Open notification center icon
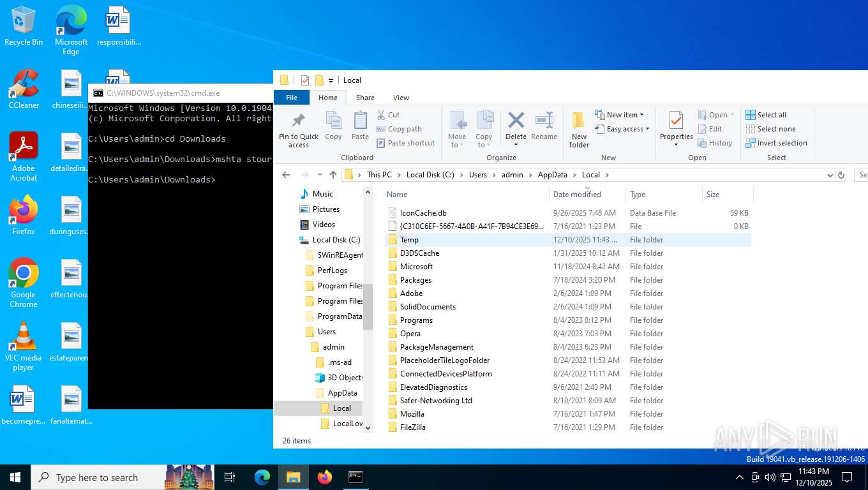Viewport: 868px width, 490px height. [847, 477]
